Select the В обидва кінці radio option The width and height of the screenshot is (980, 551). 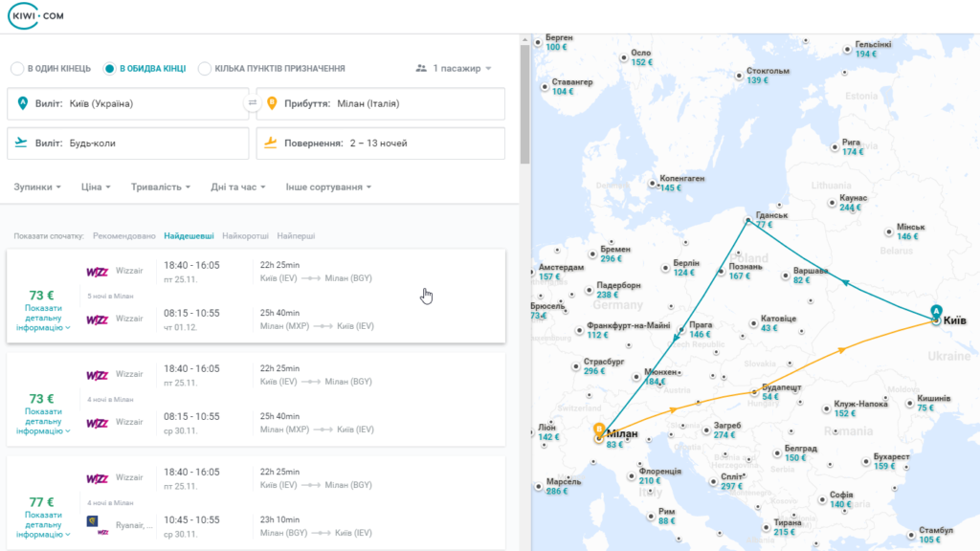[110, 68]
